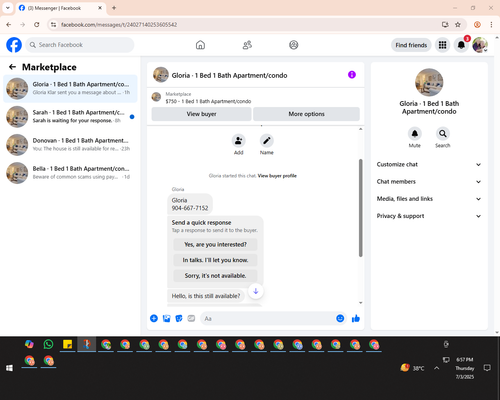Open the emoji picker in message box
Image resolution: width=500 pixels, height=400 pixels.
point(340,318)
